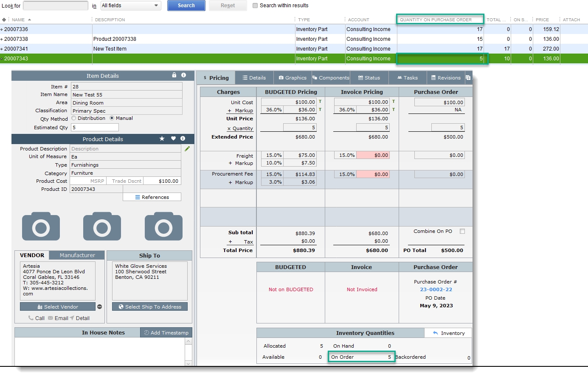
Task: Select the Distribution qty method radio button
Action: (x=74, y=118)
